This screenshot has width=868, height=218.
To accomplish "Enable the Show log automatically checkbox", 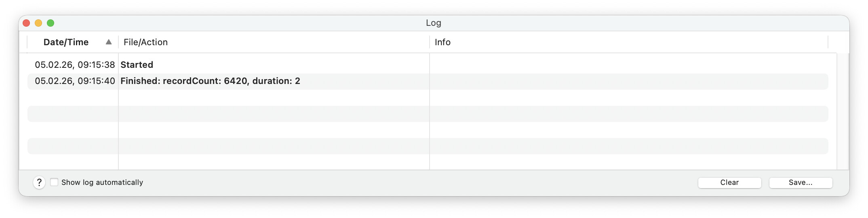I will (x=54, y=182).
